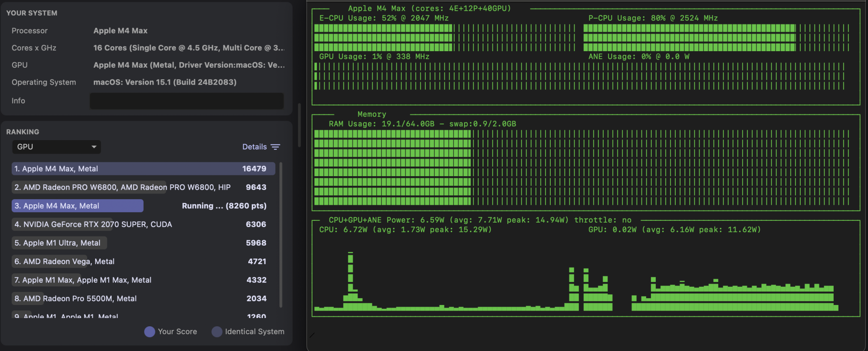
Task: Click the empty Info input field
Action: 187,101
